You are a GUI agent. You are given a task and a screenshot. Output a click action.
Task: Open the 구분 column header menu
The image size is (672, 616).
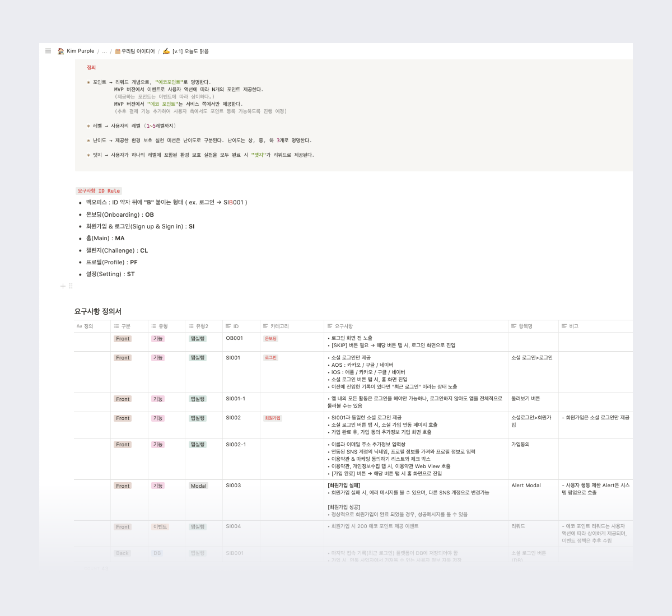pyautogui.click(x=129, y=326)
